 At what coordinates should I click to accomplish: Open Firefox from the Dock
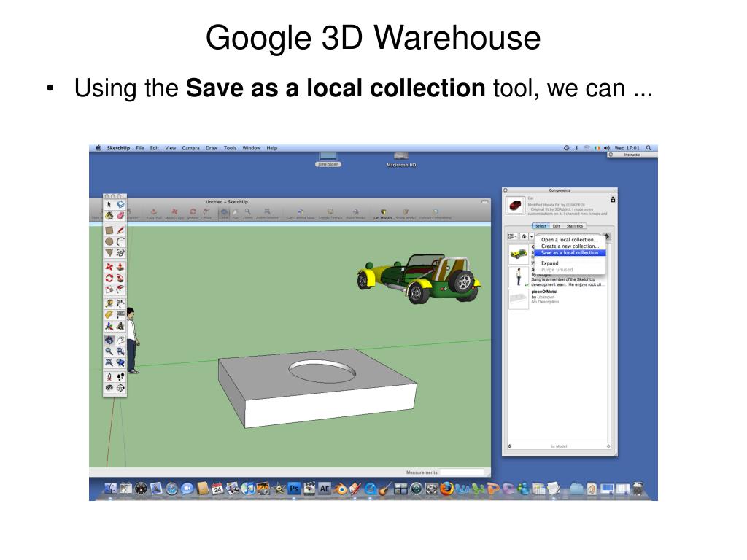coord(446,489)
